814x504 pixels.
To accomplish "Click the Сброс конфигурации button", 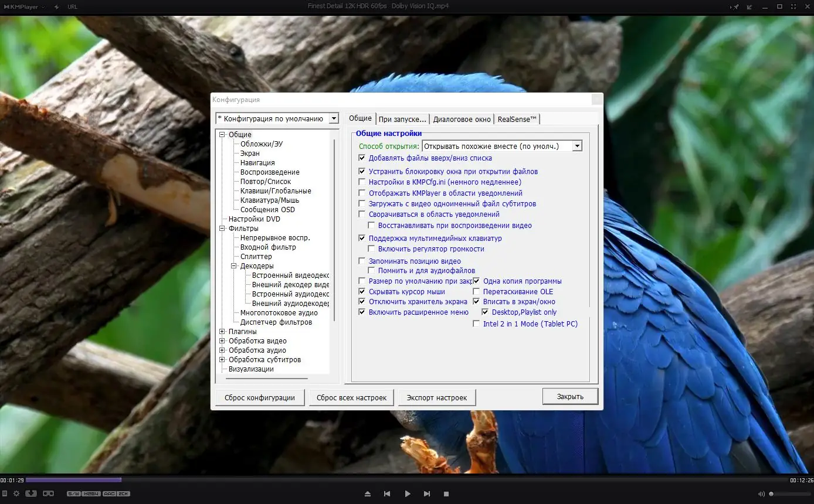I will coord(260,397).
